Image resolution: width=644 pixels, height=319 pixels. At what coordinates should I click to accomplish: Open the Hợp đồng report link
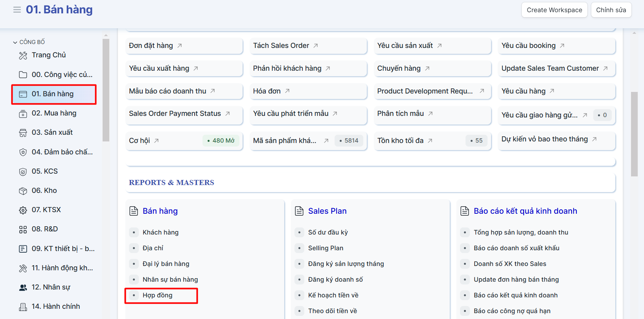pyautogui.click(x=157, y=295)
